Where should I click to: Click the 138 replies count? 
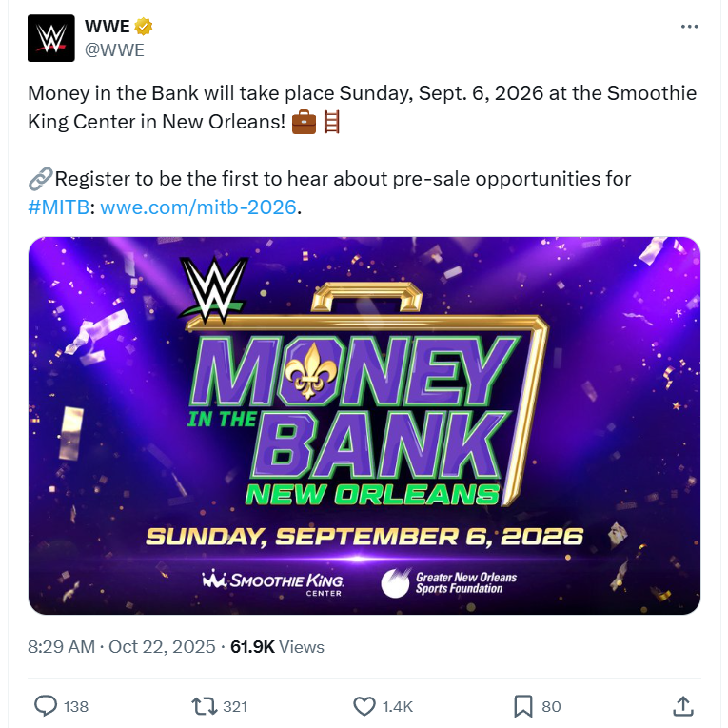[75, 706]
